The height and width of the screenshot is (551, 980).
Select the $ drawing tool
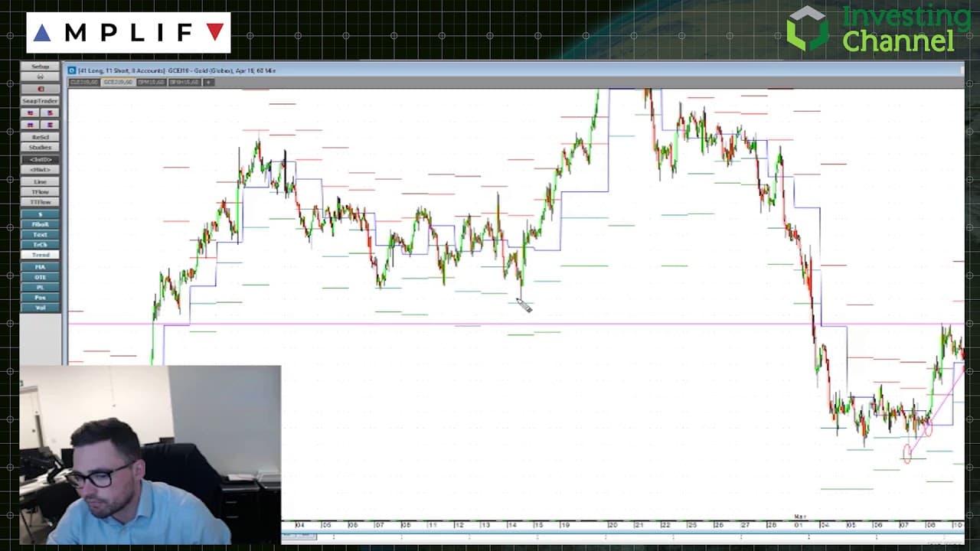point(40,214)
